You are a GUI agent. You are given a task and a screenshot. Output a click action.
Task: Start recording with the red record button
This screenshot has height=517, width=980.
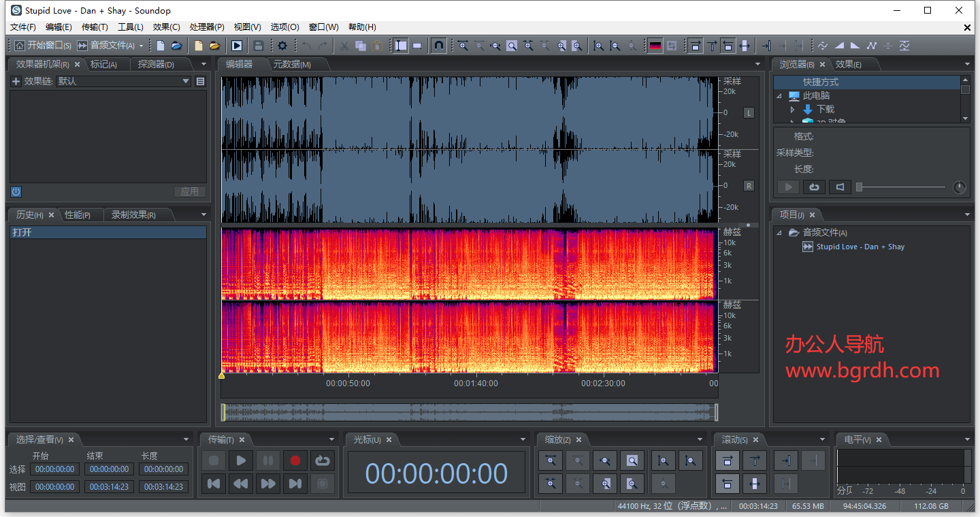[x=295, y=460]
